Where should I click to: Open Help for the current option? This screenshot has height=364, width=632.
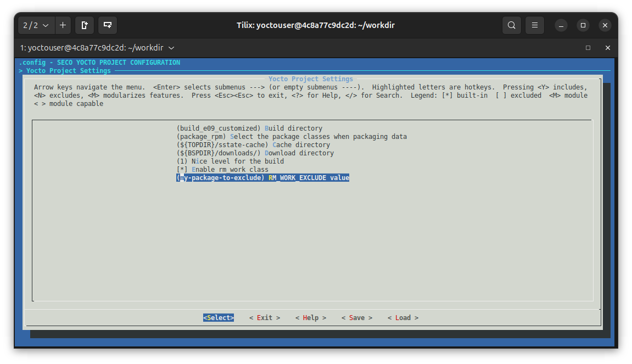coord(310,317)
